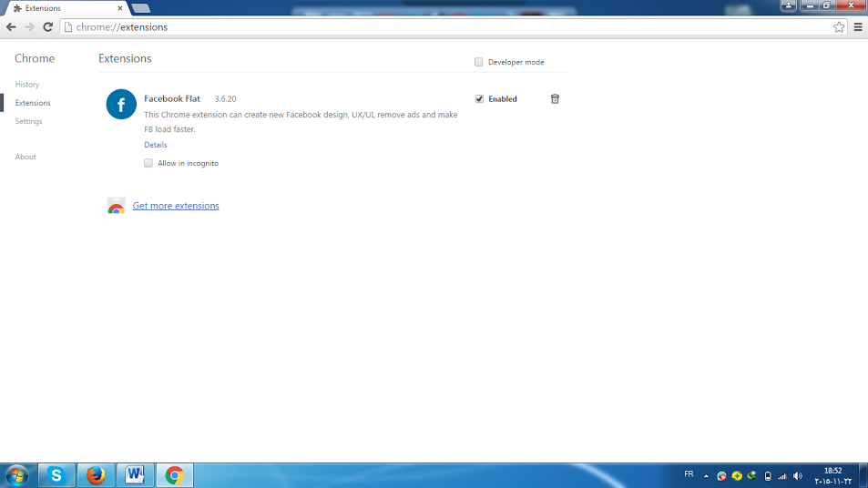Uncheck Enabled for Facebook Flat

(479, 99)
